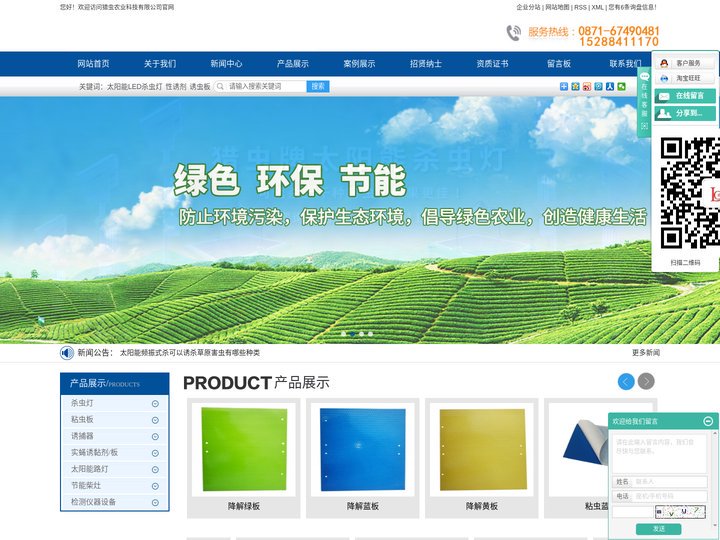Click the QR code image
This screenshot has height=540, width=720.
[x=690, y=193]
